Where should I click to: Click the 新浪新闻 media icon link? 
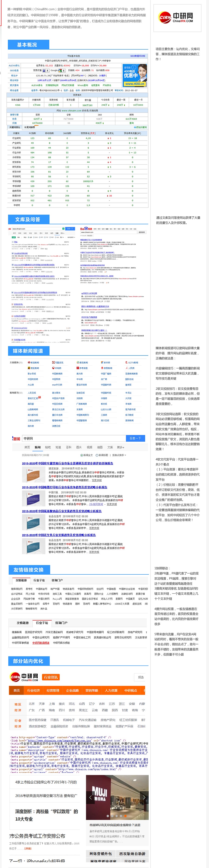(34, 362)
